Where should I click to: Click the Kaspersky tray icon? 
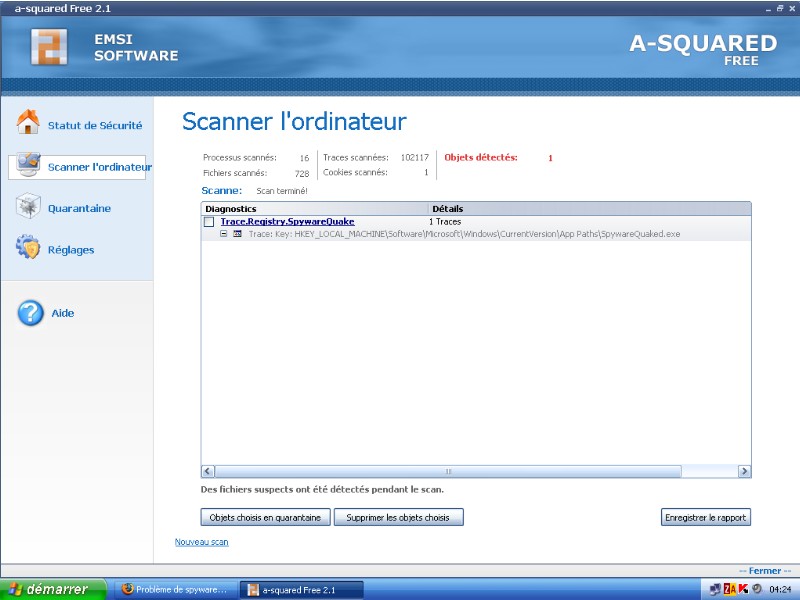(744, 589)
